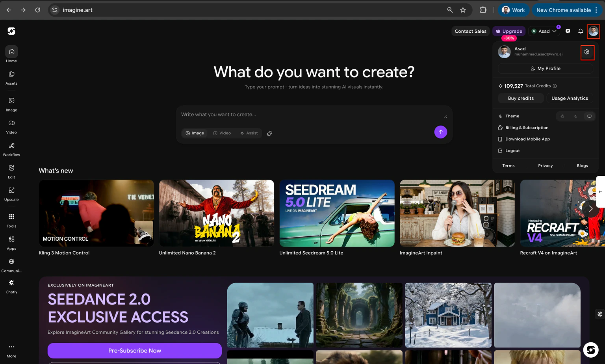Image resolution: width=605 pixels, height=364 pixels.
Task: Expand the Asad workspace dropdown
Action: point(544,31)
